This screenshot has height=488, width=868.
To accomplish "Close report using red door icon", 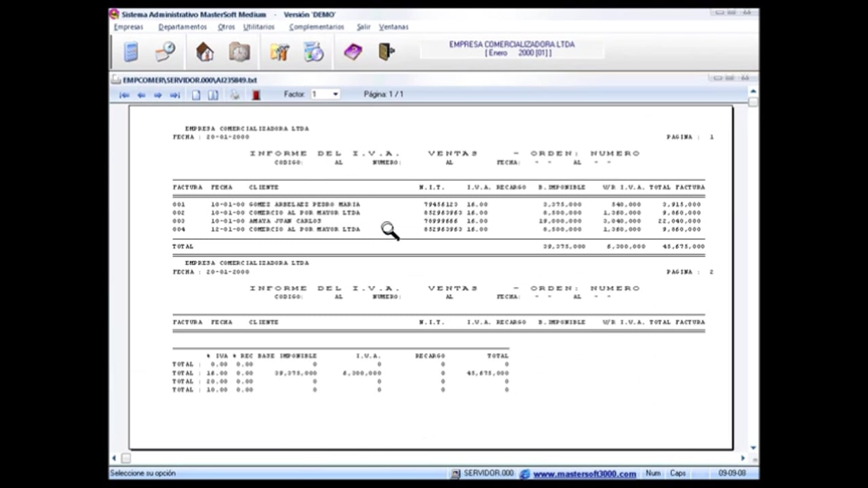I will (x=256, y=95).
